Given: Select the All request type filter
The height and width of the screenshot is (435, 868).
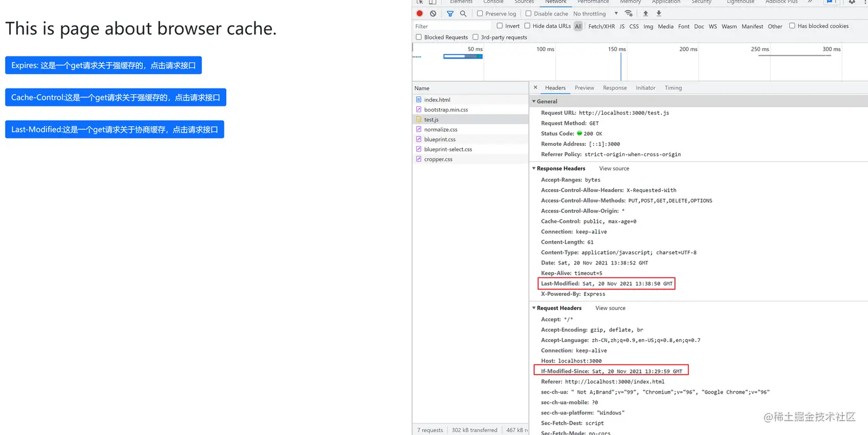Looking at the screenshot, I should [x=578, y=26].
